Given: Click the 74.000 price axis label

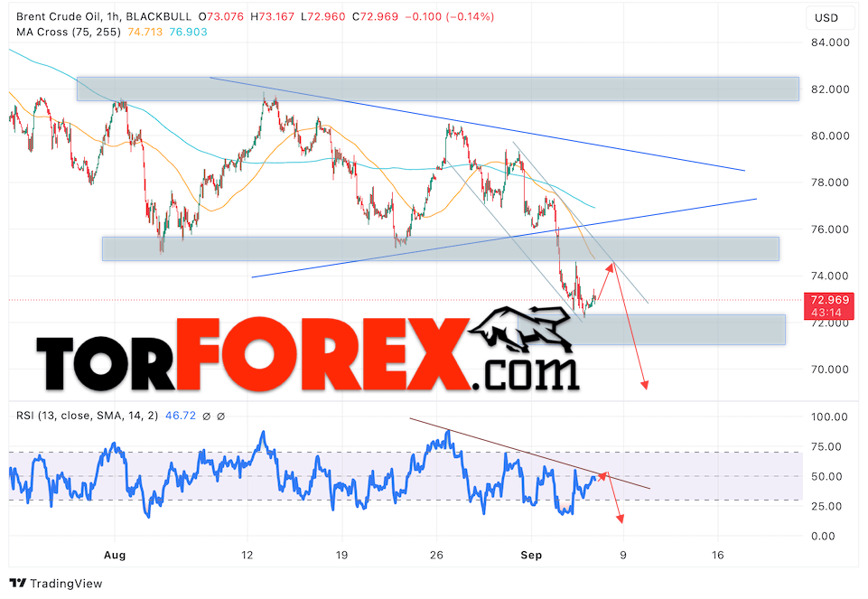Looking at the screenshot, I should coord(830,276).
